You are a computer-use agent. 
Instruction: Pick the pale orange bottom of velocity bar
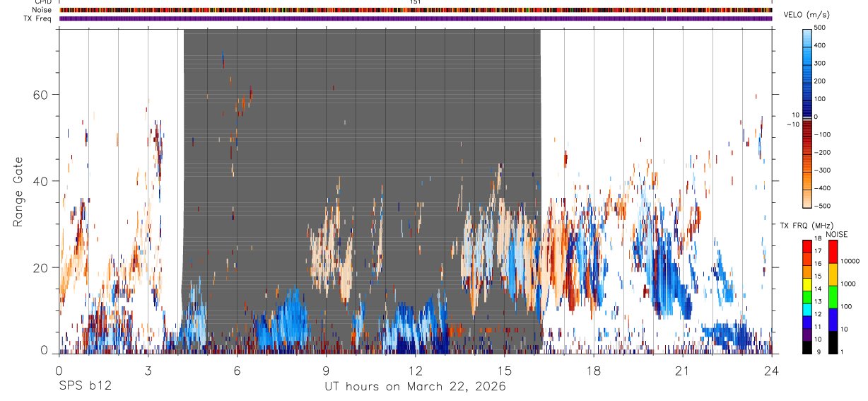tap(808, 198)
